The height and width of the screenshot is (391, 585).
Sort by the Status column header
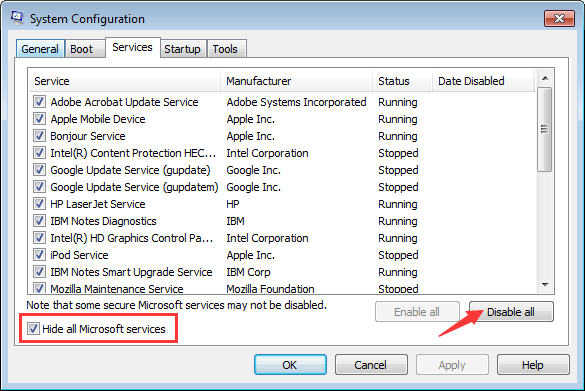[x=403, y=81]
